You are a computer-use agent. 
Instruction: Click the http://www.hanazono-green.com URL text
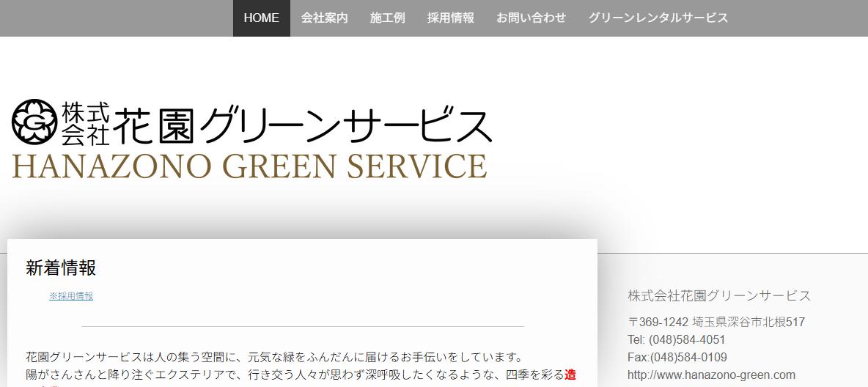click(x=711, y=375)
